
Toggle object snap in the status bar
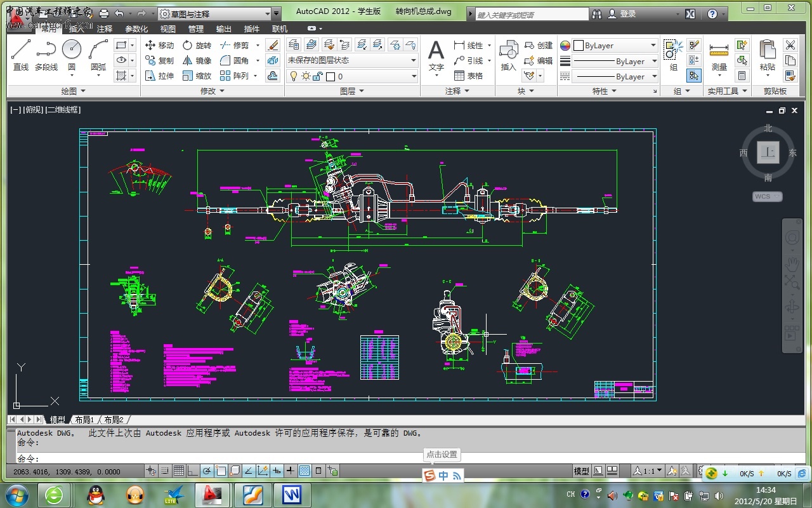tap(221, 471)
